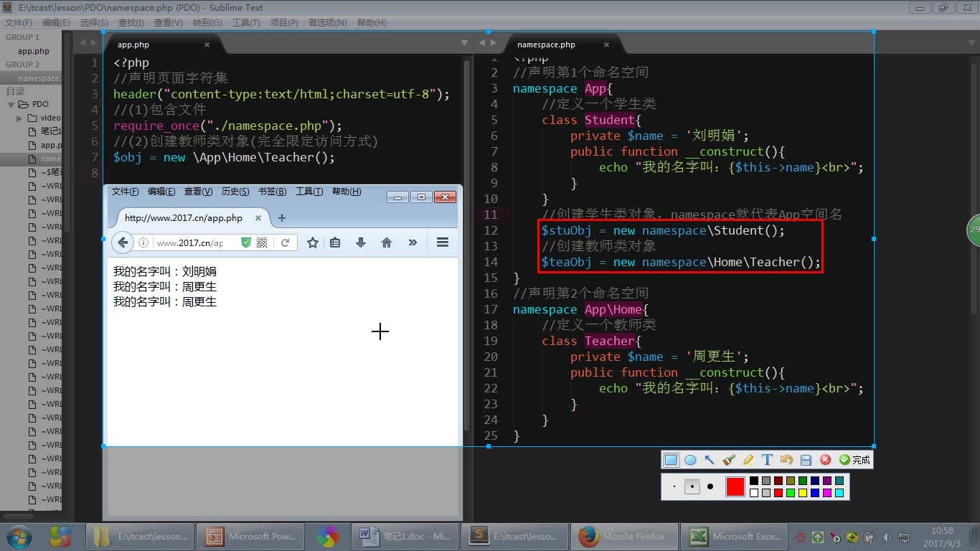The width and height of the screenshot is (980, 551).
Task: Select the yellow highlighter pencil tool
Action: pyautogui.click(x=748, y=460)
